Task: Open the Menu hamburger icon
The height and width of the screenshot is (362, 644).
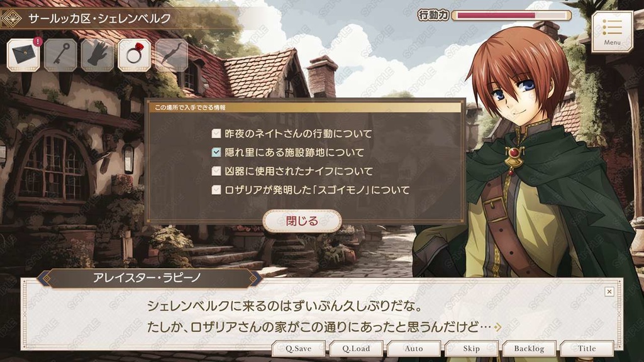Action: (x=612, y=32)
